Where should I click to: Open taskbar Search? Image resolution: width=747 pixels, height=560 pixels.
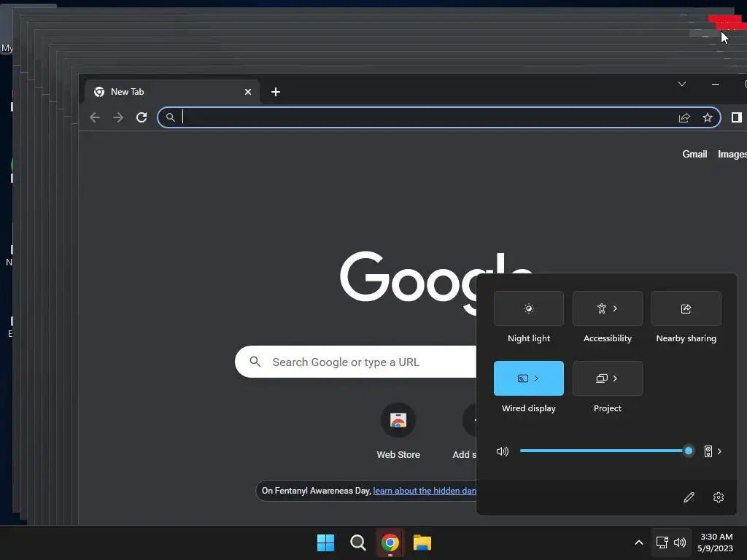click(x=357, y=542)
